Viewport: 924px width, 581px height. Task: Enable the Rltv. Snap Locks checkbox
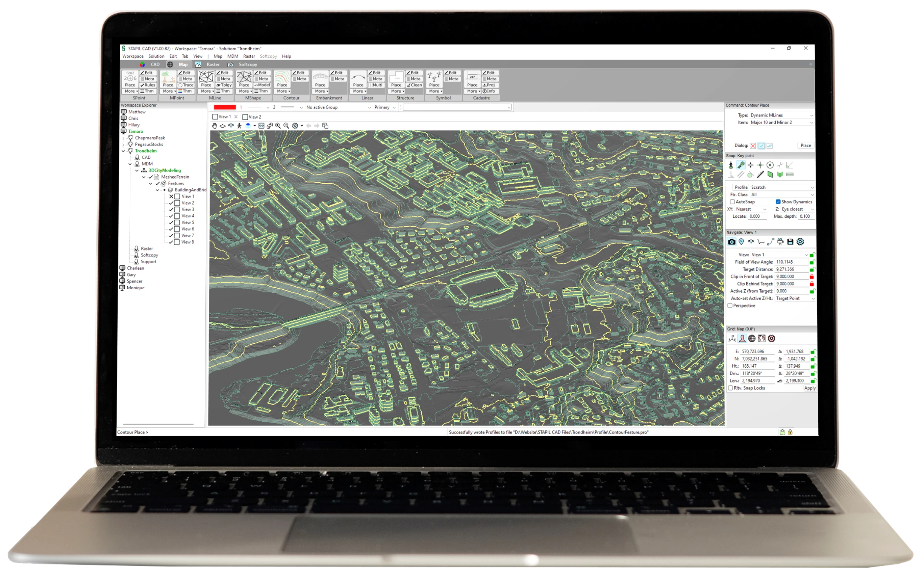point(731,388)
